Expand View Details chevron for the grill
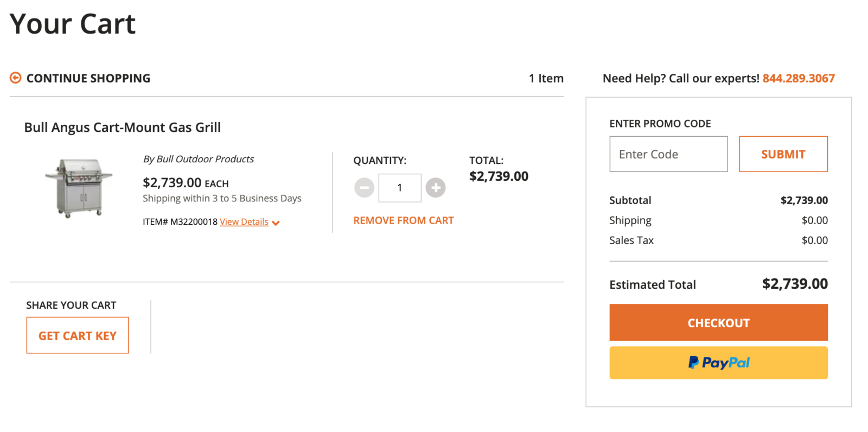Screen dimensions: 868x432 (276, 223)
